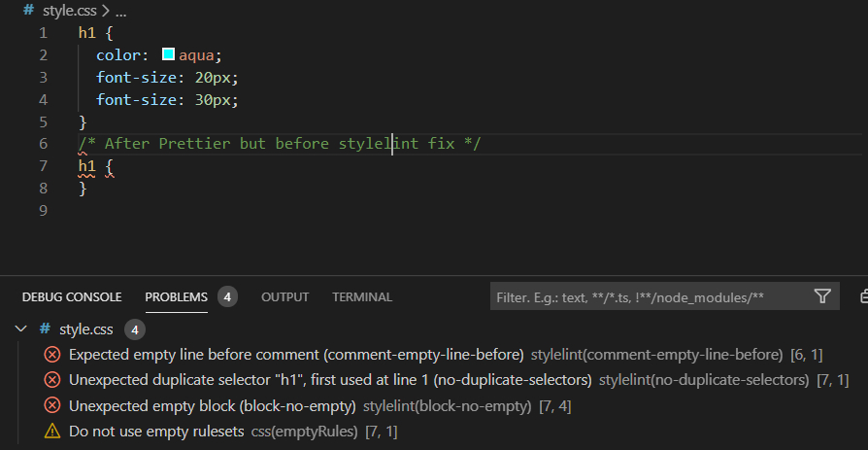
Task: Click the squiggly-underlined h1 selector on line 7
Action: 88,166
